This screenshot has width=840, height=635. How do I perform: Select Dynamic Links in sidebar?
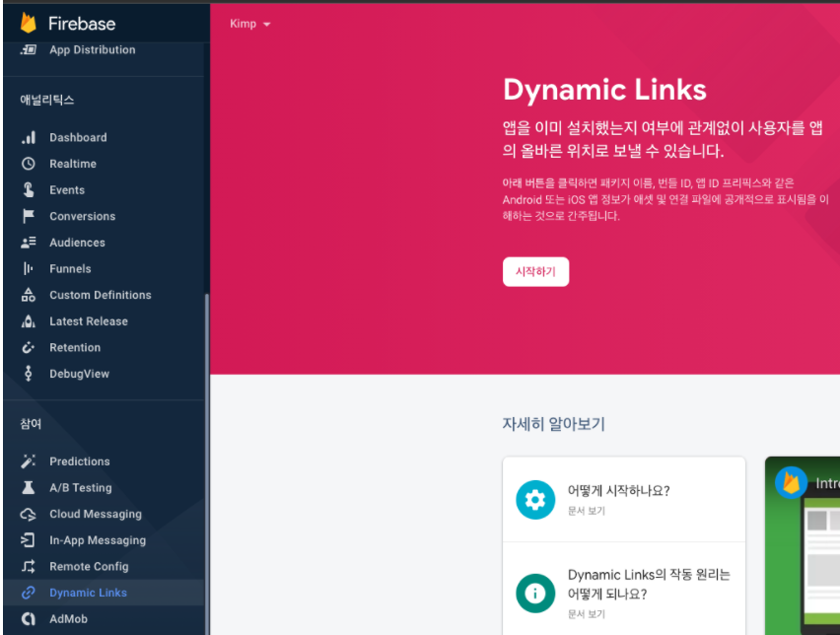point(103,593)
